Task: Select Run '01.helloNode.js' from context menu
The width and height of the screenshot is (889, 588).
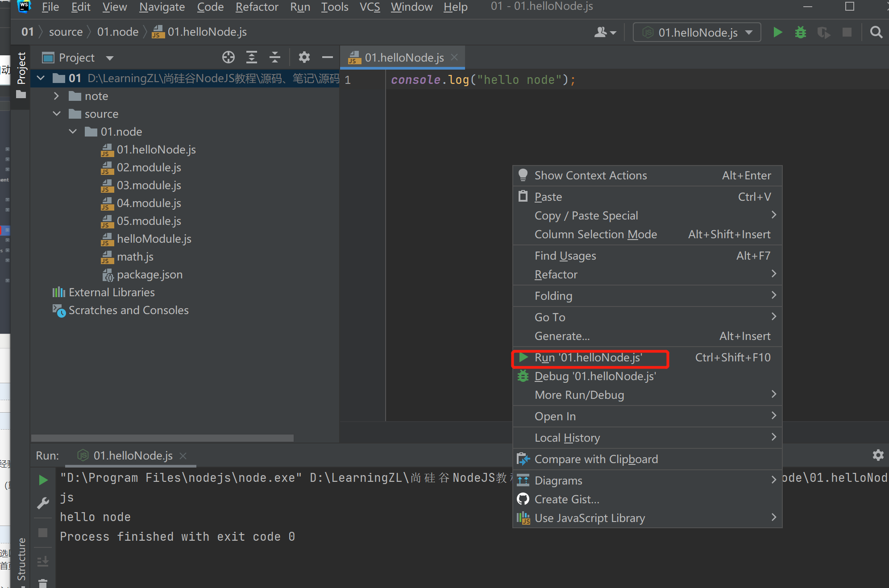Action: [588, 358]
